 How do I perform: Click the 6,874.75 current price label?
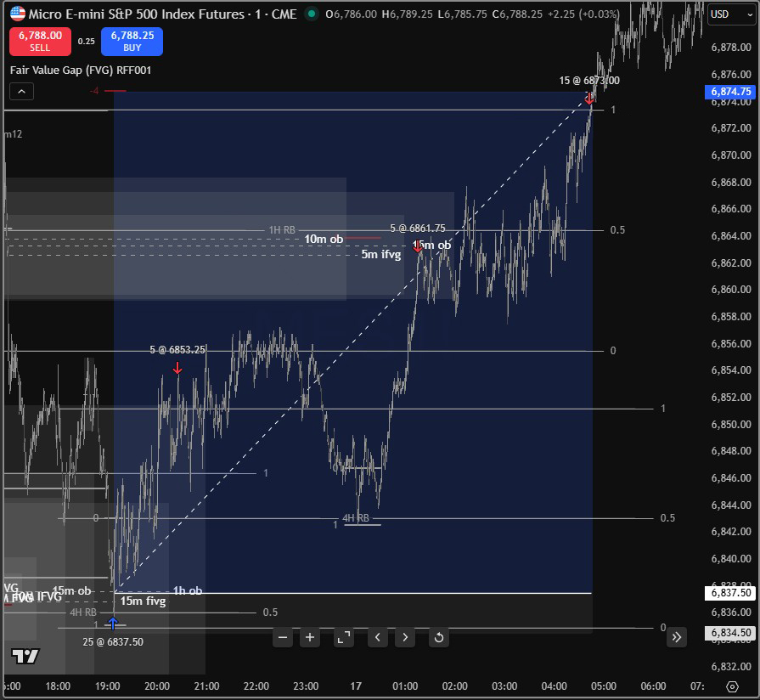tap(730, 92)
